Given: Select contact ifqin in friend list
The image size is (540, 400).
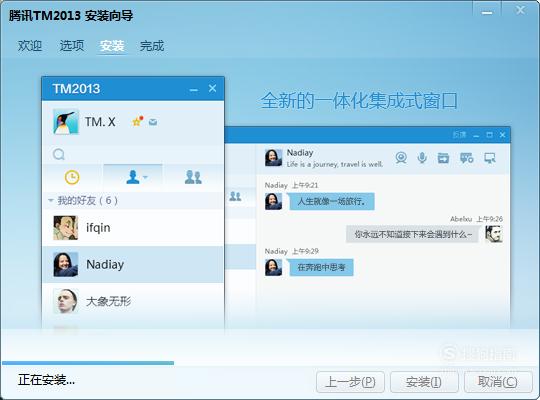Looking at the screenshot, I should click(x=133, y=228).
